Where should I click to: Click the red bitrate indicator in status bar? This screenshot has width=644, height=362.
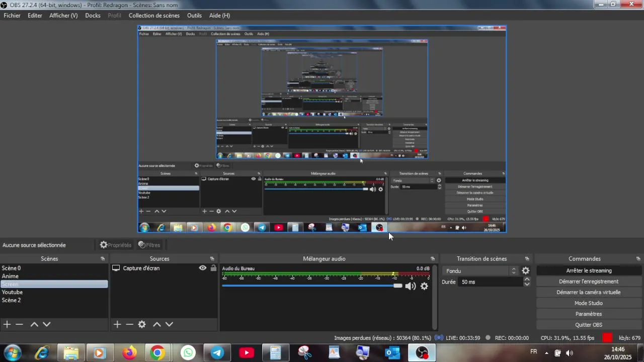(x=608, y=338)
